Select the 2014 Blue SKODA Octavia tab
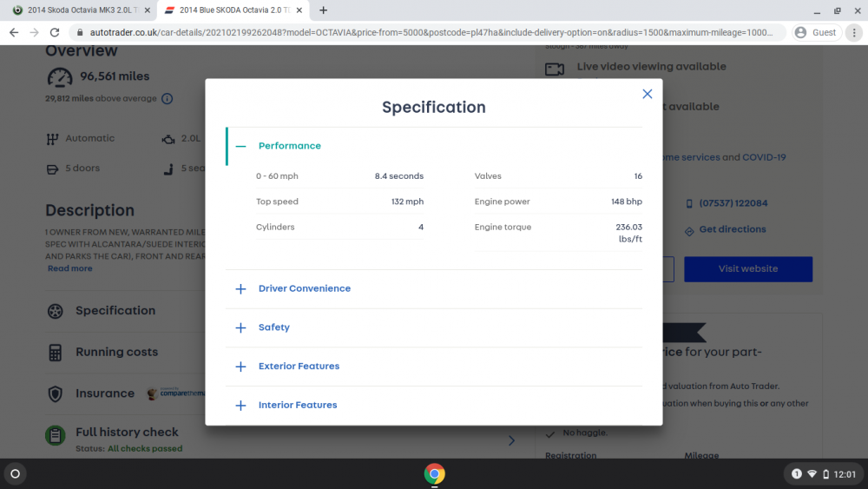 coord(233,10)
